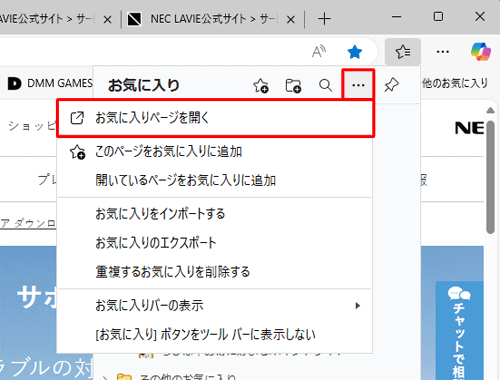Image resolution: width=500 pixels, height=380 pixels.
Task: Click star icon next to このページをお気に入りに追加
Action: point(77,152)
